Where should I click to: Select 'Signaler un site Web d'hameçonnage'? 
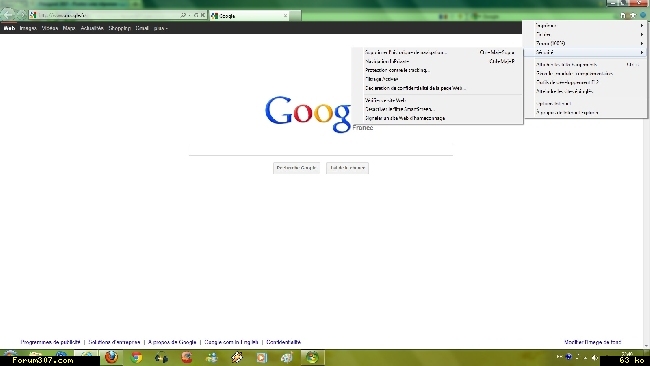(x=437, y=118)
